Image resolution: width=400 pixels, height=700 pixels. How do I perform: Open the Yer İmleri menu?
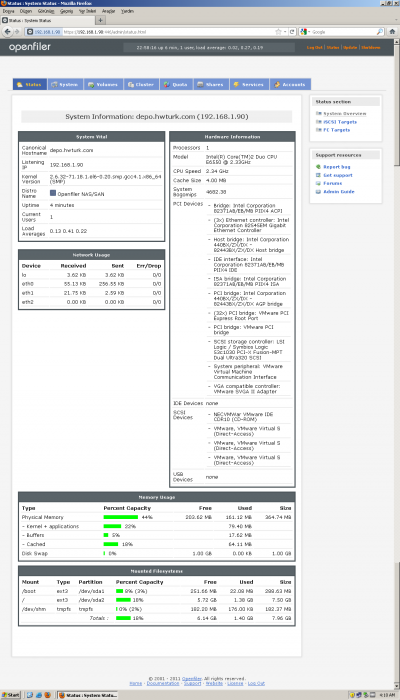(88, 11)
